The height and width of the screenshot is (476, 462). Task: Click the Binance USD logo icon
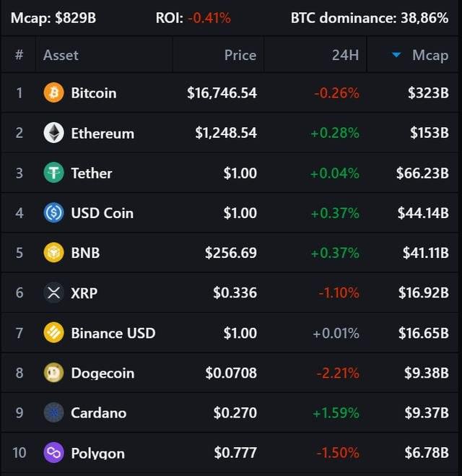coord(54,333)
